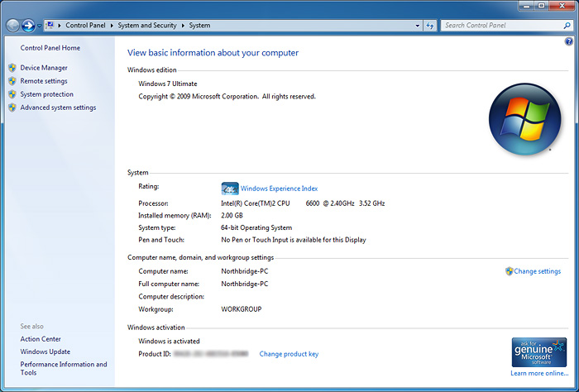Click the No Pen or Touch Input text
Image resolution: width=579 pixels, height=392 pixels.
294,240
